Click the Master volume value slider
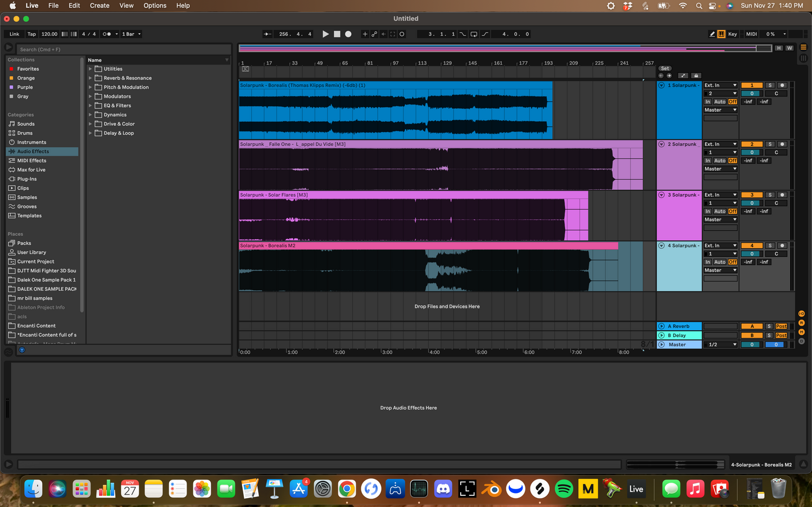This screenshot has height=507, width=812. 752,345
